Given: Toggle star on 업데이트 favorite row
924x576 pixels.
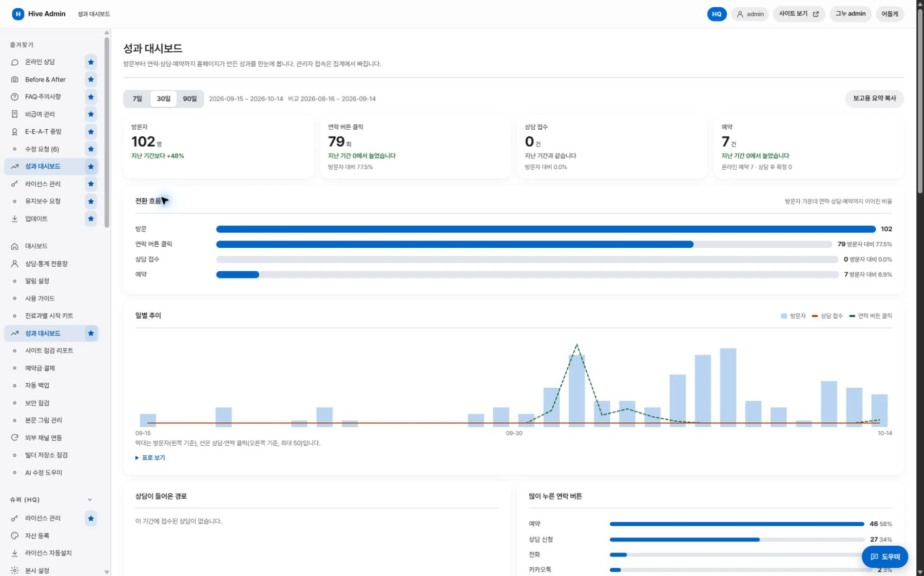Looking at the screenshot, I should [x=91, y=219].
